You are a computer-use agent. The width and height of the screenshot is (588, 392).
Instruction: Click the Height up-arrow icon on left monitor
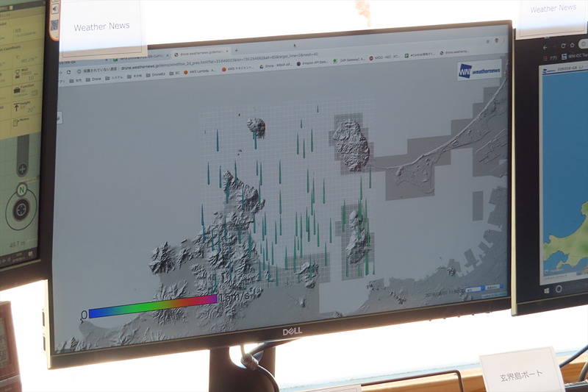(16, 108)
